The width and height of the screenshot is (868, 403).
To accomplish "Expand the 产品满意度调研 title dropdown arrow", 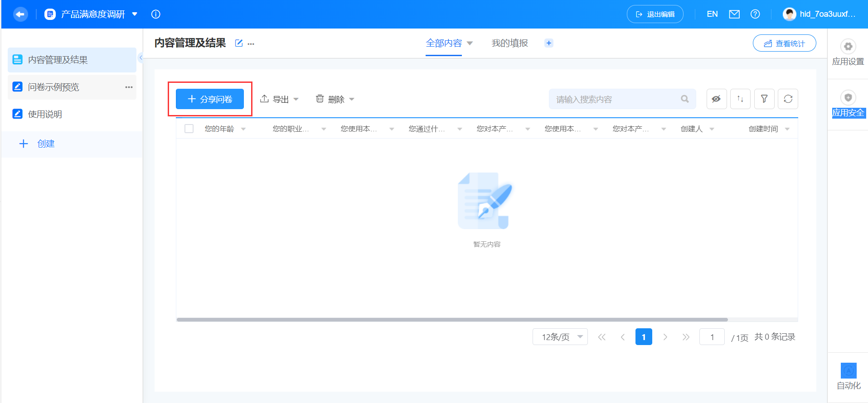I will point(135,14).
